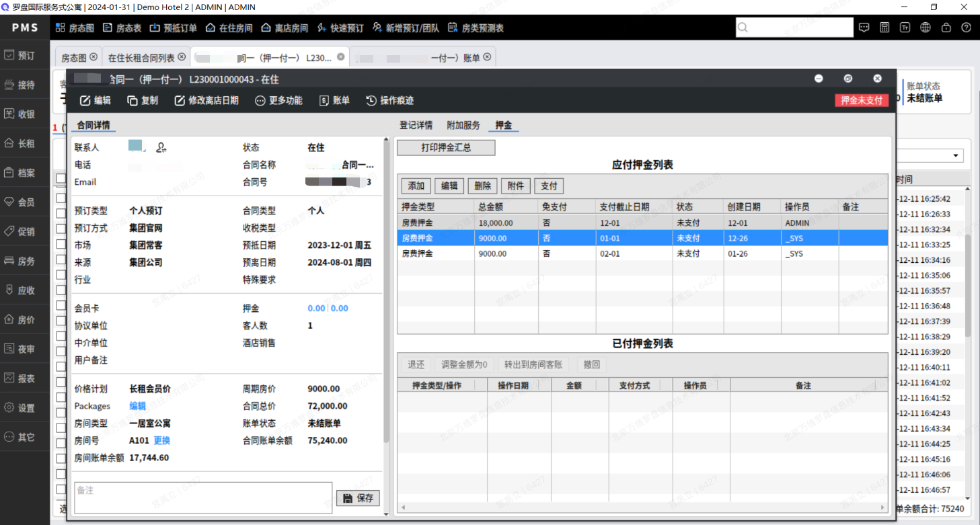
Task: Click the 编辑 link next to Packages
Action: pyautogui.click(x=137, y=406)
